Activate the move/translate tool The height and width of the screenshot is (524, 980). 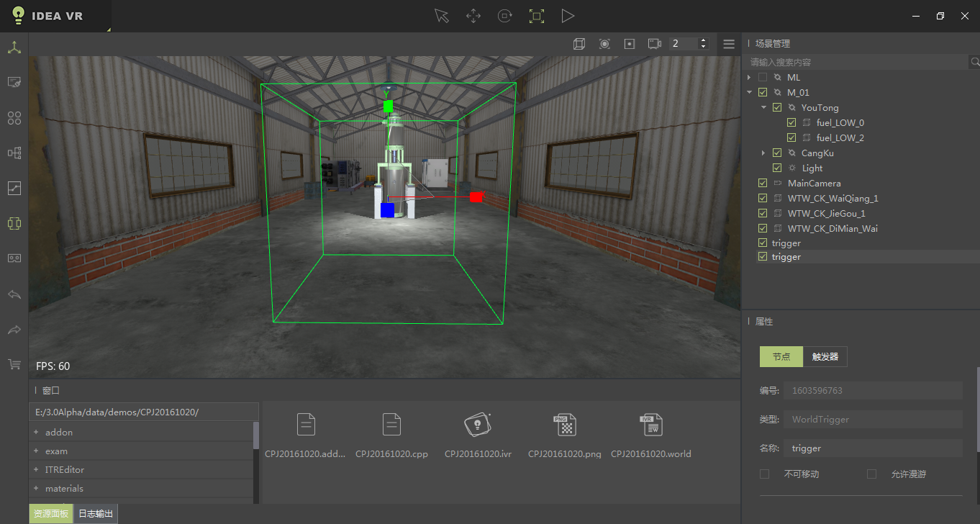(473, 15)
